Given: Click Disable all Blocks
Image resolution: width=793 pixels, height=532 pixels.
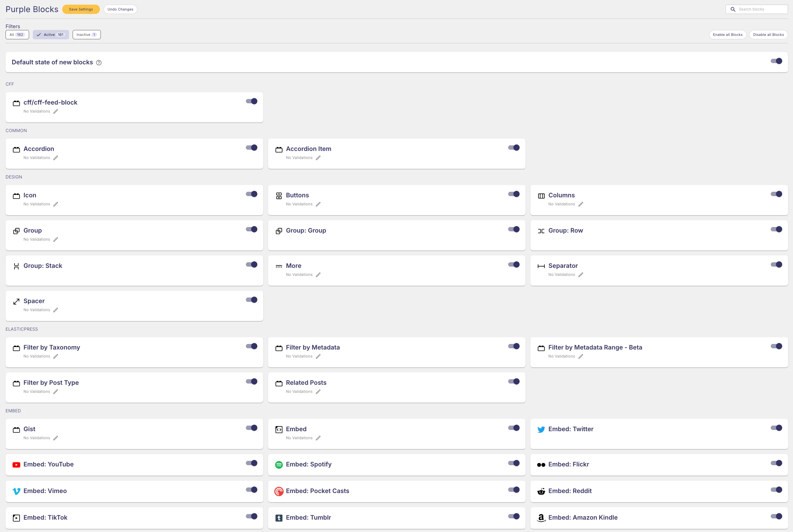Looking at the screenshot, I should point(768,35).
